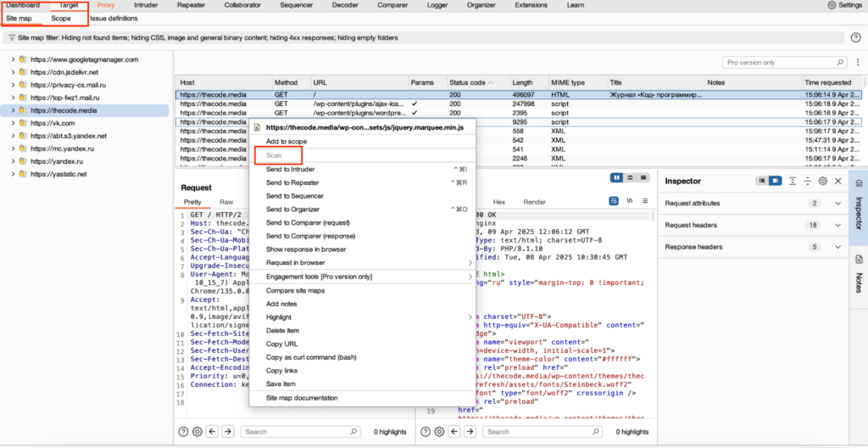Select row for /wp-content/plugins/ajax-loa... script
Image resolution: width=868 pixels, height=448 pixels.
click(x=518, y=104)
